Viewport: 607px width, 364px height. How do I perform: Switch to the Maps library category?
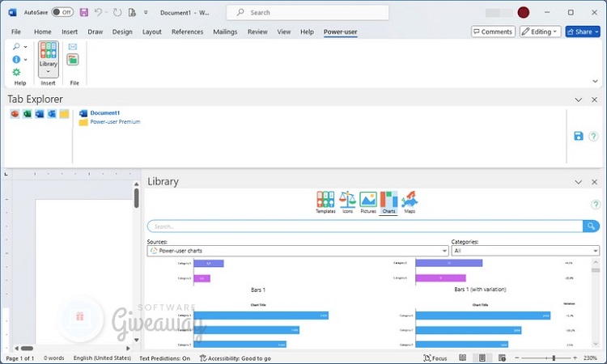click(410, 202)
